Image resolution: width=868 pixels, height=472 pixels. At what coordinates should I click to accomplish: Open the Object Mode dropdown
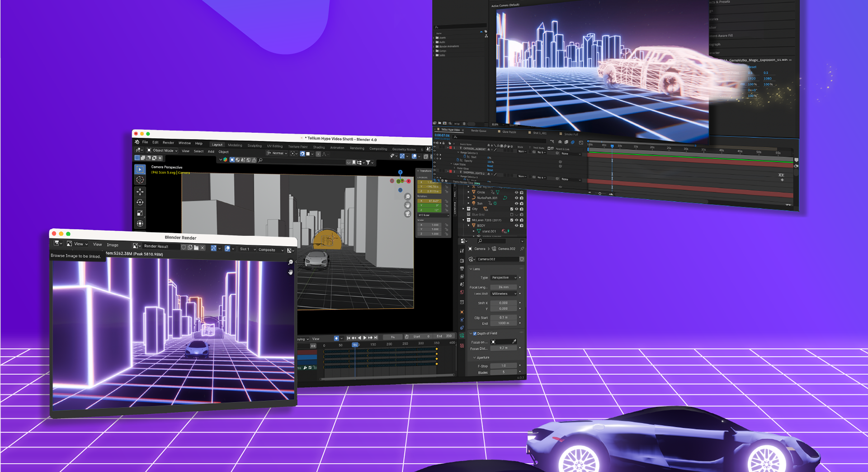tap(162, 150)
